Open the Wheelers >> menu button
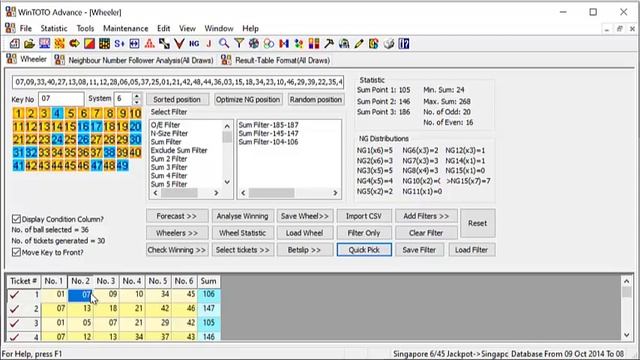Viewport: 640px width, 360px height. pos(177,233)
